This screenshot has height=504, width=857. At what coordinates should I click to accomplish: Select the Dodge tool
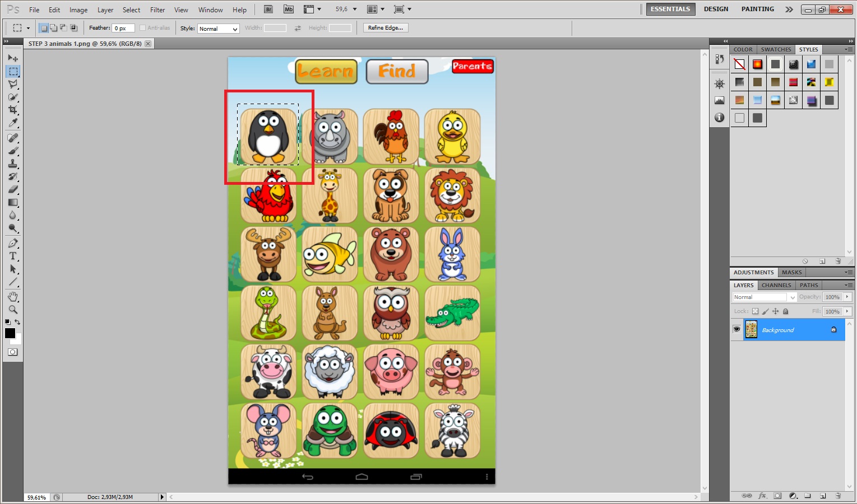click(x=13, y=228)
